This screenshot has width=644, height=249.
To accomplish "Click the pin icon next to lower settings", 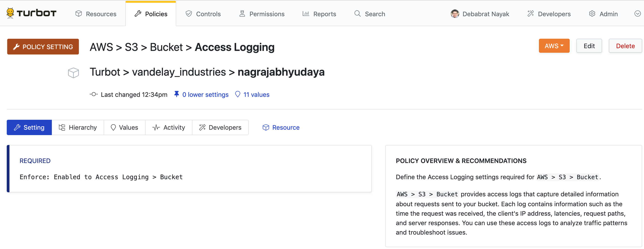I will (x=177, y=94).
